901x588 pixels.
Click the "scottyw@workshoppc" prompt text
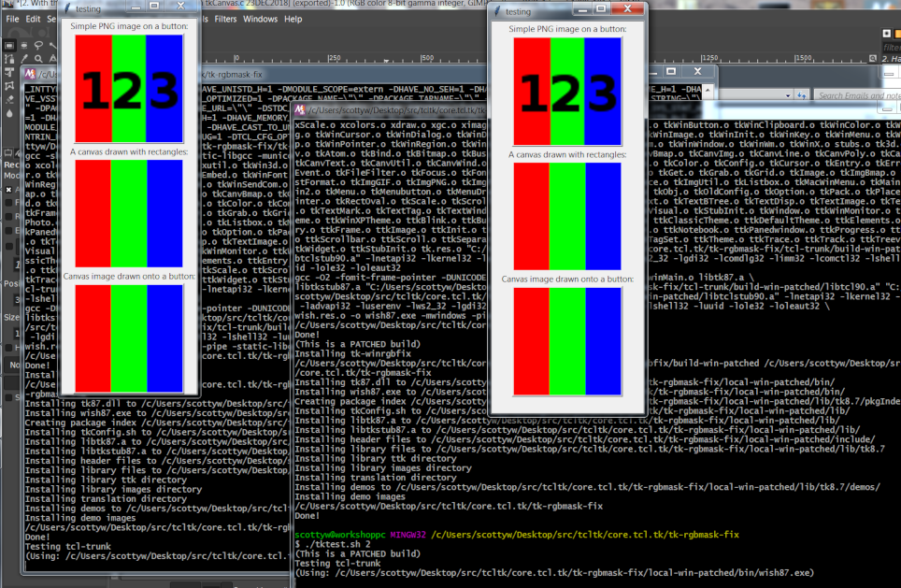(339, 535)
